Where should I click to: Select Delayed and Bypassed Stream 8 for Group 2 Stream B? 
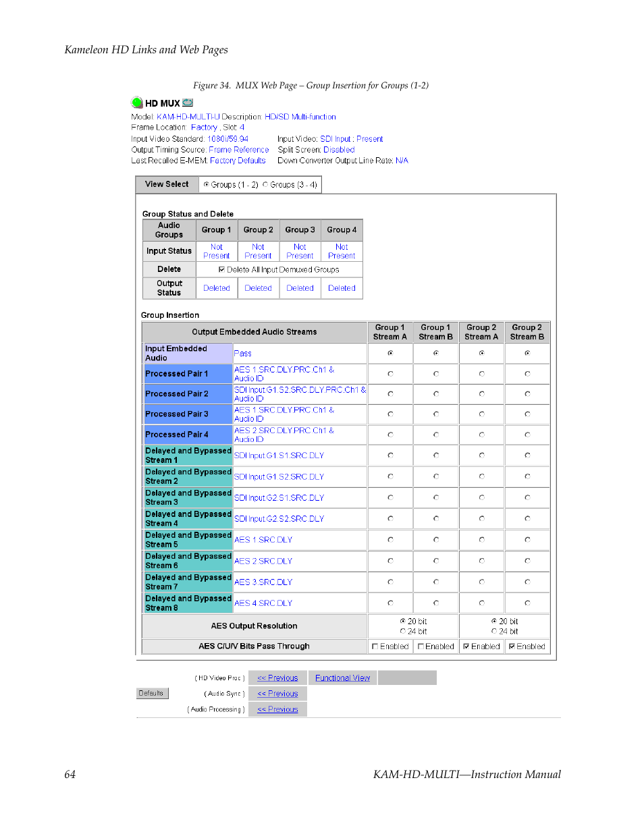point(527,603)
